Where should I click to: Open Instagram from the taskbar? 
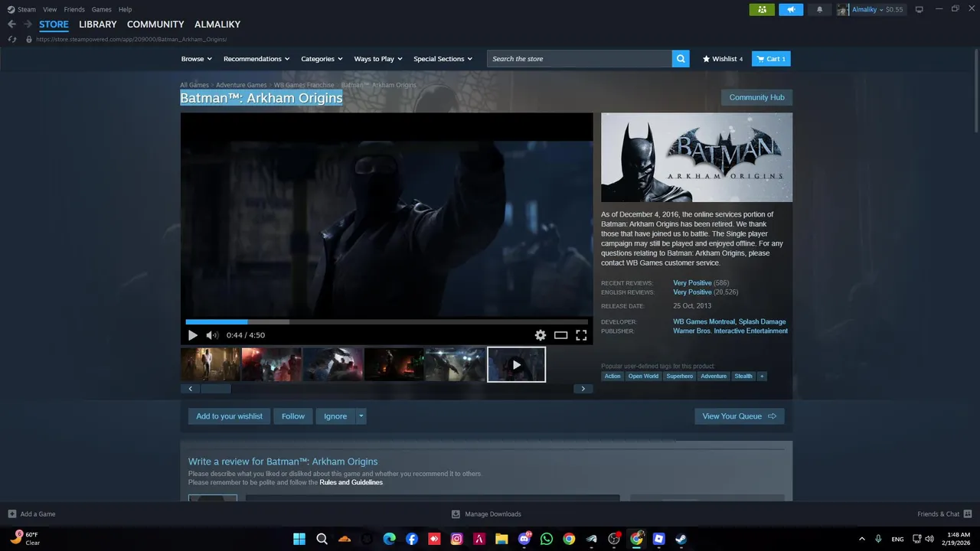(457, 539)
